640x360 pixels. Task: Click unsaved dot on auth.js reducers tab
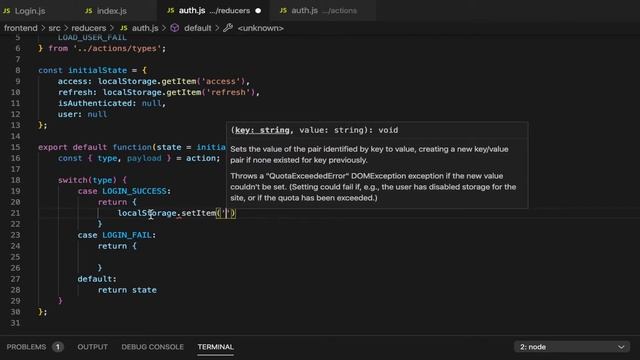258,11
